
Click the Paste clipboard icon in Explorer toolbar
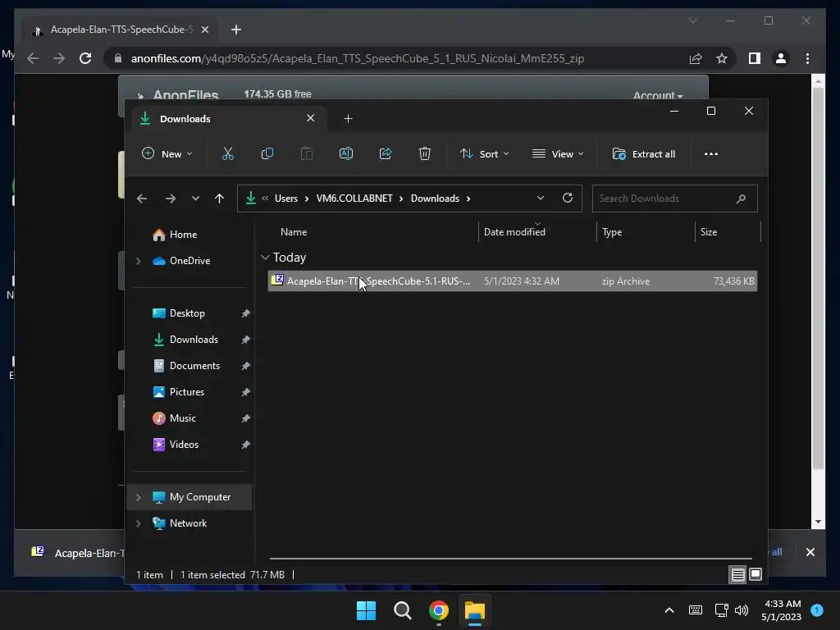click(x=307, y=154)
